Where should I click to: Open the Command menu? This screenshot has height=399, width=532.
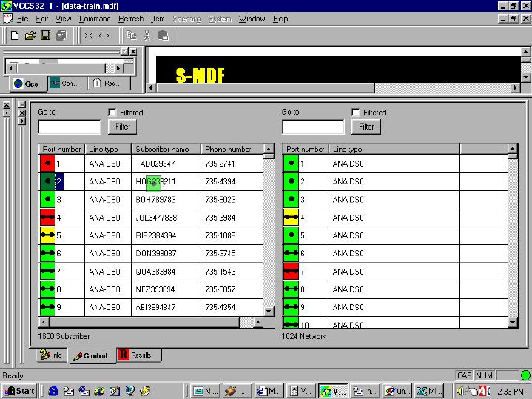(95, 19)
